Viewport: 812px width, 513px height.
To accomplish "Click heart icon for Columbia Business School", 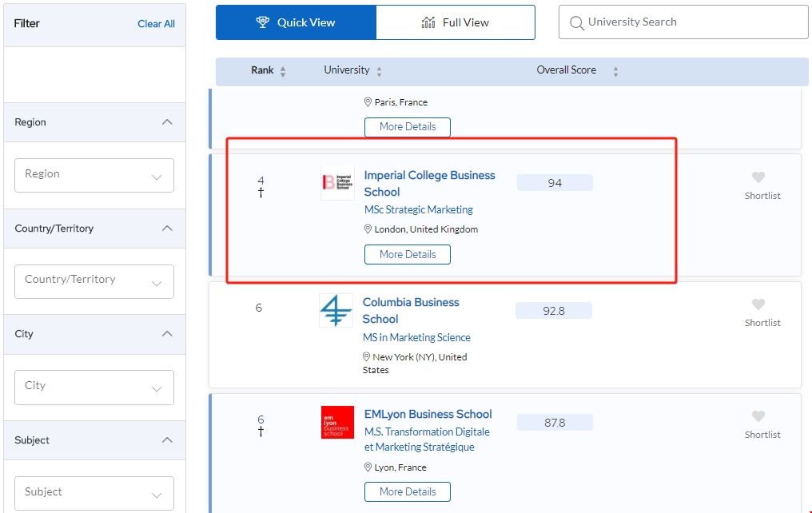I will tap(758, 304).
